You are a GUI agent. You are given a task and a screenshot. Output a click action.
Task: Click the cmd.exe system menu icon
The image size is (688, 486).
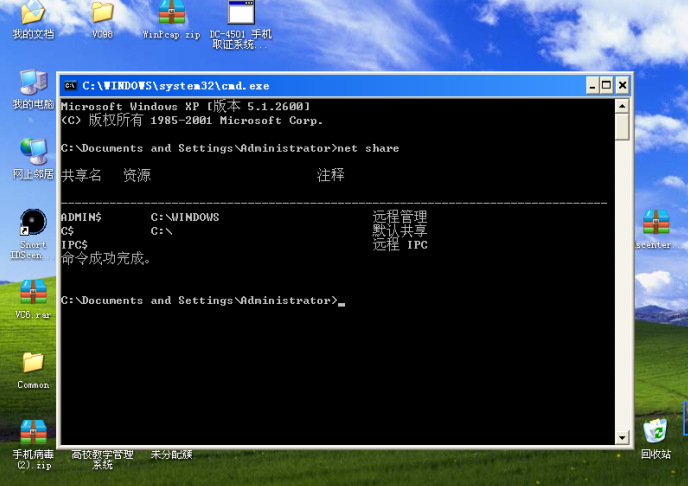point(71,86)
